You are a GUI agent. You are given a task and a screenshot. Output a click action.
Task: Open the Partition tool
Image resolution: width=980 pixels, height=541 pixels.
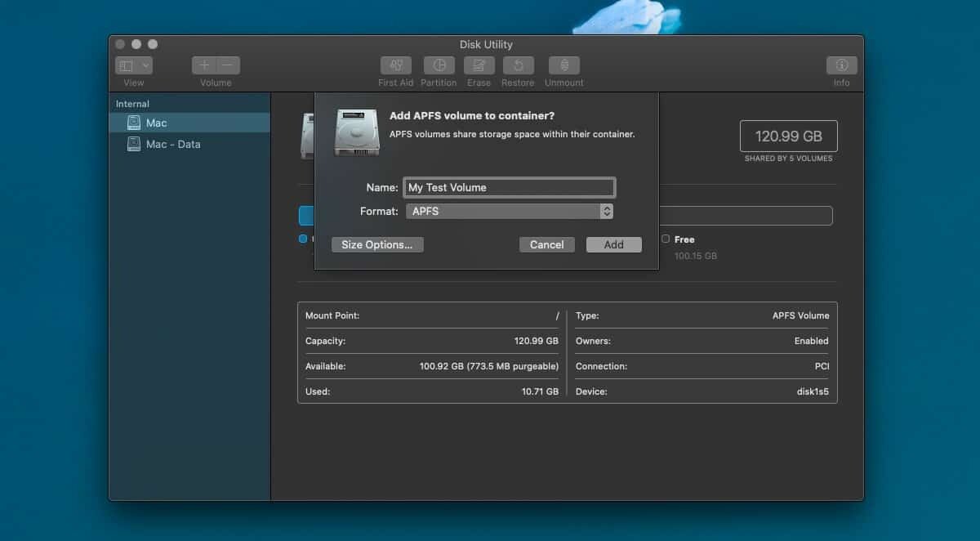439,65
